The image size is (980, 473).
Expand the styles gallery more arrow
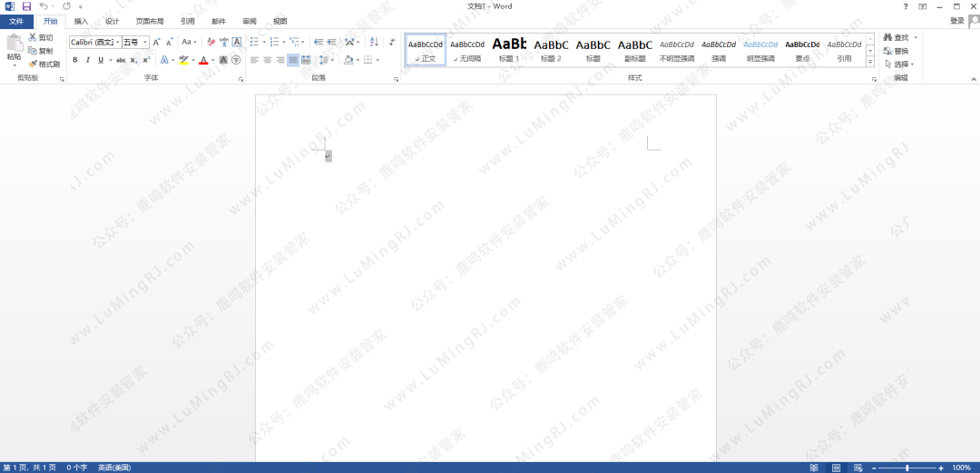click(x=870, y=62)
